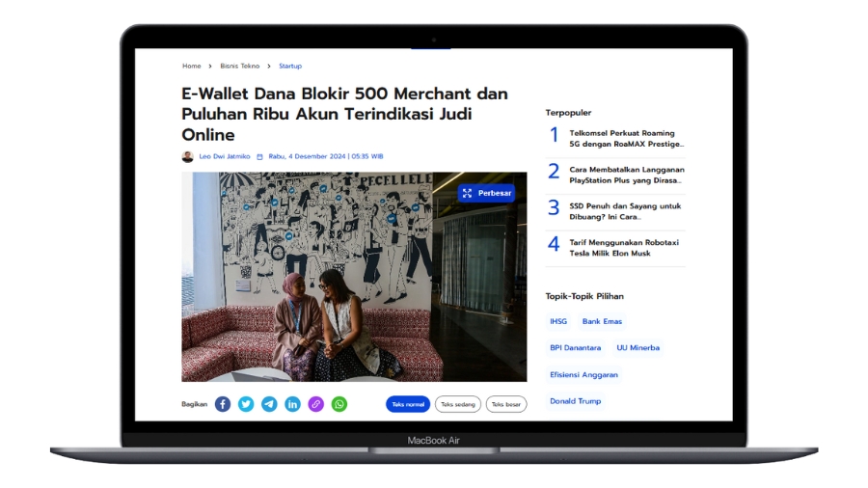Enlarge photo with Perbesar button
Screen dimensions: 868x488
[487, 193]
